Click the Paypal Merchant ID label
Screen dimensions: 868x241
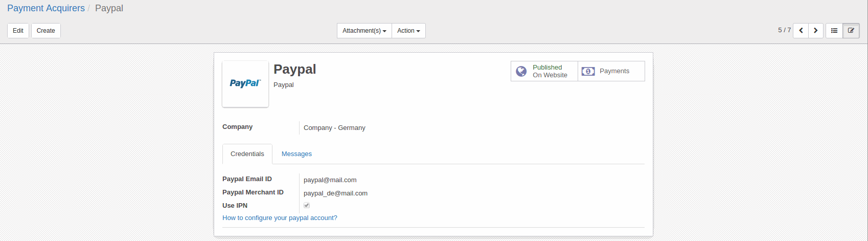[253, 192]
